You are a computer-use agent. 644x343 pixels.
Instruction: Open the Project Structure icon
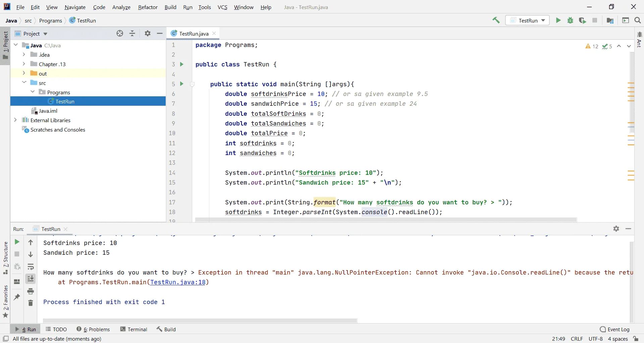[x=610, y=20]
